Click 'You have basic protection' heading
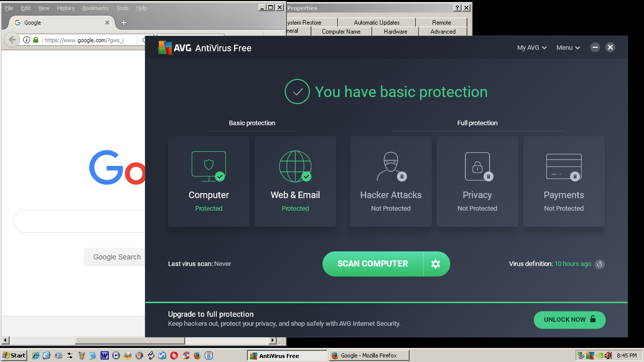The image size is (644, 362). 401,92
